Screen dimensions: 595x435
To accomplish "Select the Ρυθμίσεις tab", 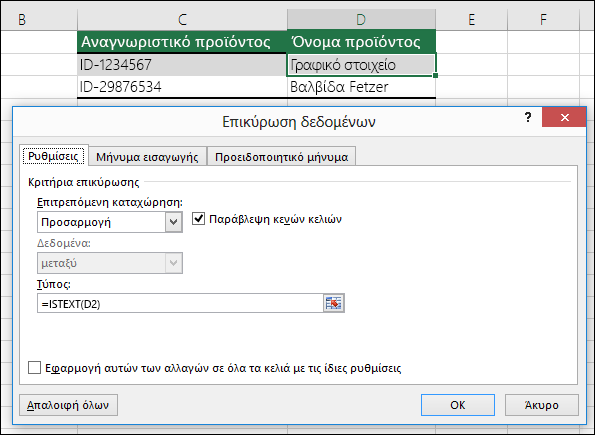I will pos(54,156).
